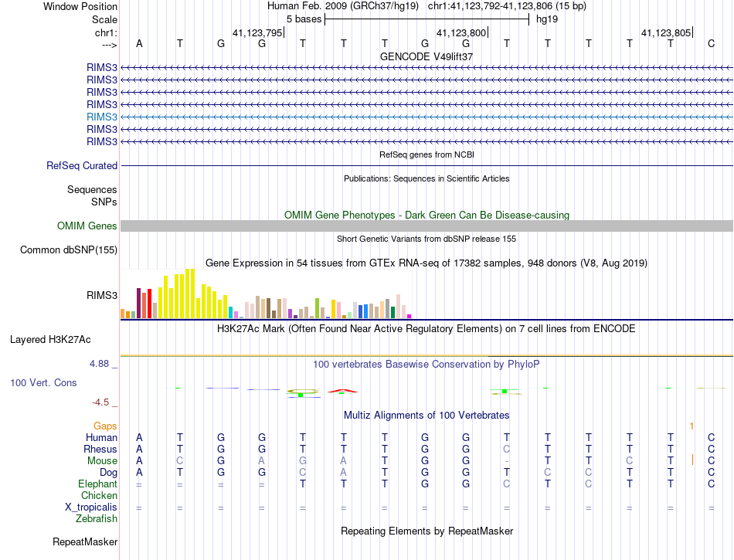Click the chromosome position header text

coord(507,6)
